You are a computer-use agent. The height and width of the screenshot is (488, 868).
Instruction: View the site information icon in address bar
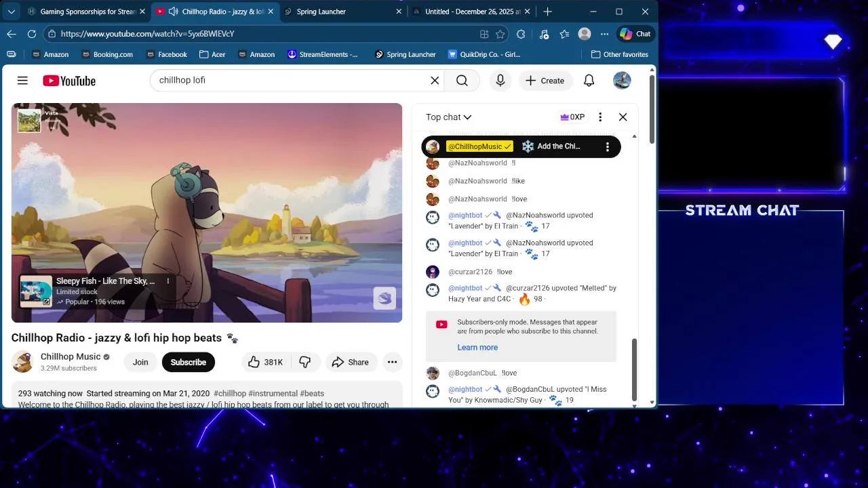(52, 34)
